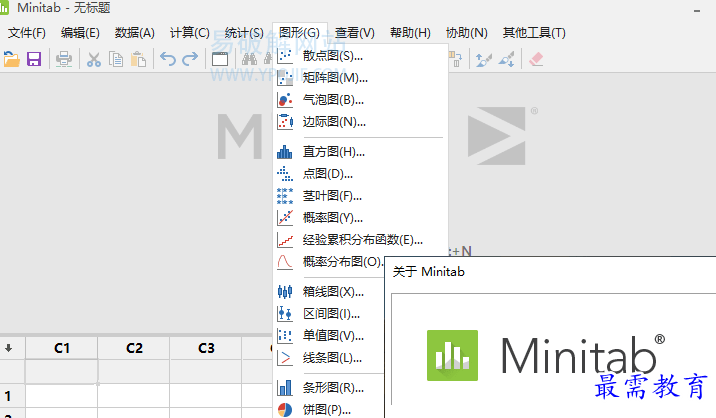The image size is (716, 418).
Task: Click the copy toolbar icon
Action: pos(116,59)
